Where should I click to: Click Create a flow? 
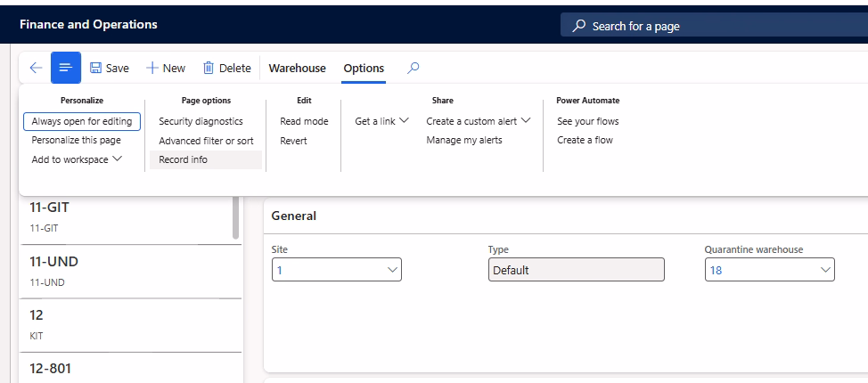click(585, 140)
